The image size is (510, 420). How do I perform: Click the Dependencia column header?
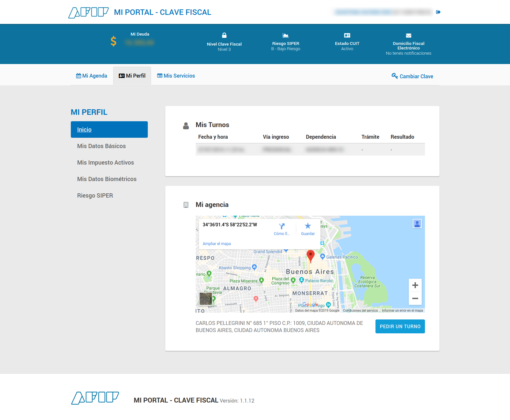(321, 137)
